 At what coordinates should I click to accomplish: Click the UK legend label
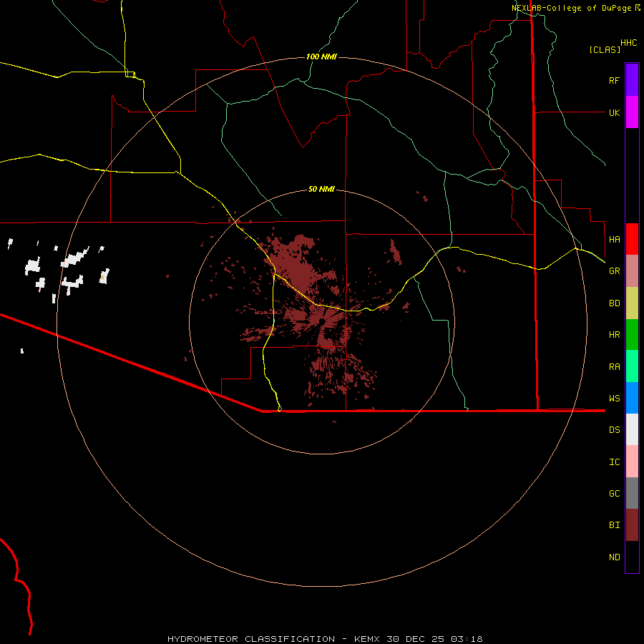coord(614,112)
